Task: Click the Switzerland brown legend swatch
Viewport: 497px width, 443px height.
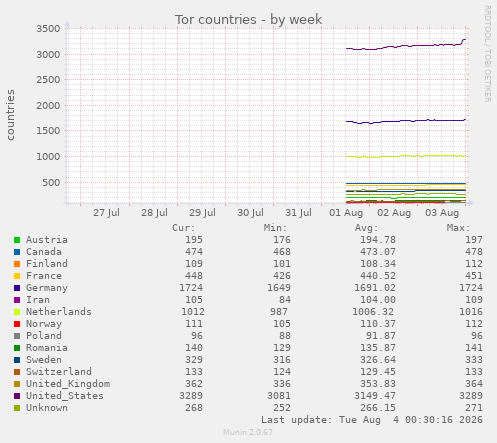Action: [17, 372]
